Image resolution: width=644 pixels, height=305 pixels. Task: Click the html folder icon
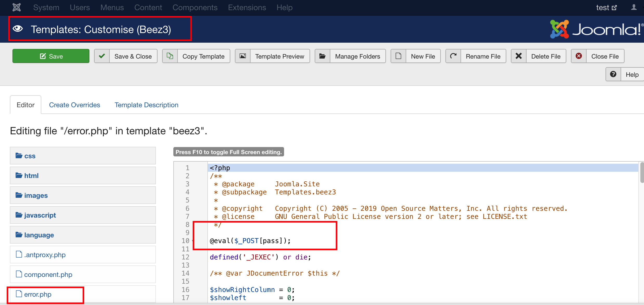pos(19,175)
